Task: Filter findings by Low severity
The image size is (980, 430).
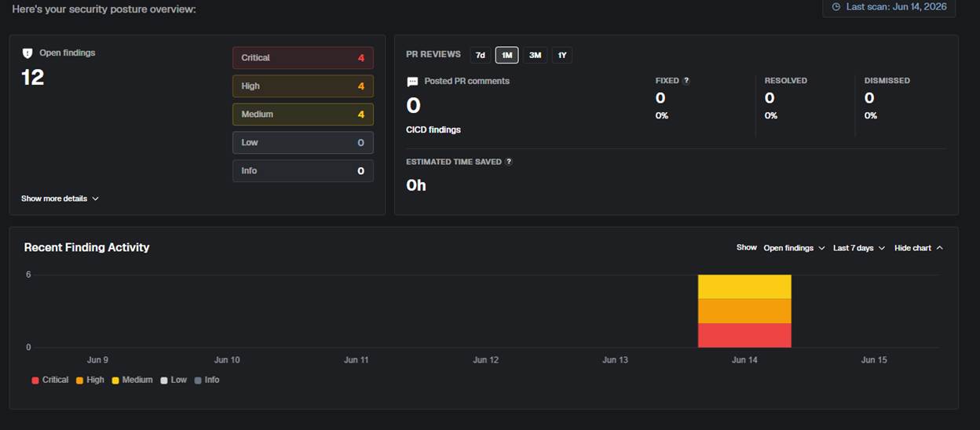Action: click(x=303, y=143)
